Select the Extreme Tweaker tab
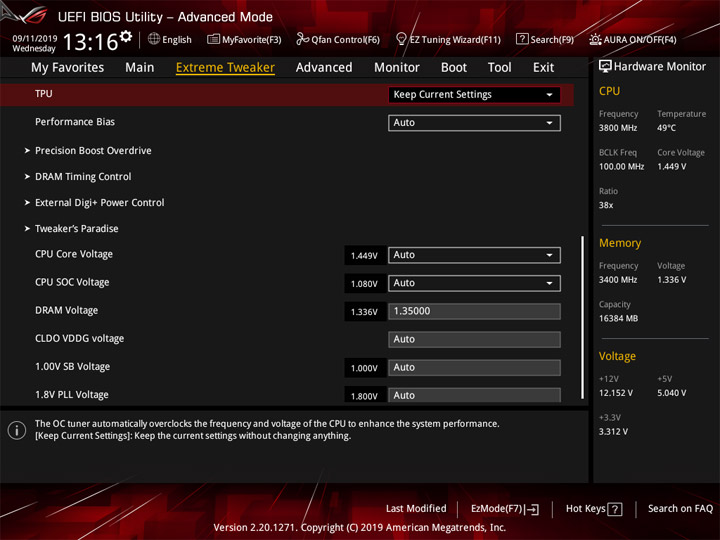 click(x=225, y=68)
